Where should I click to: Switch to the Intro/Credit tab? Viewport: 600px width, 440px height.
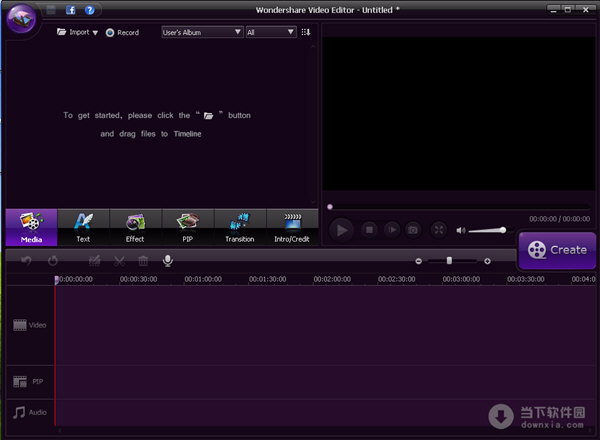click(292, 227)
